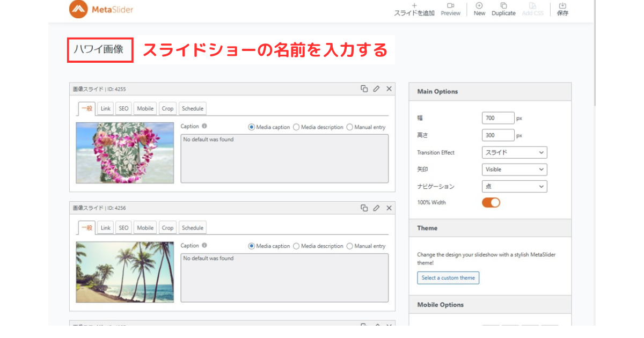The width and height of the screenshot is (644, 338).
Task: Open the 矢印 Visible dropdown
Action: (x=514, y=169)
